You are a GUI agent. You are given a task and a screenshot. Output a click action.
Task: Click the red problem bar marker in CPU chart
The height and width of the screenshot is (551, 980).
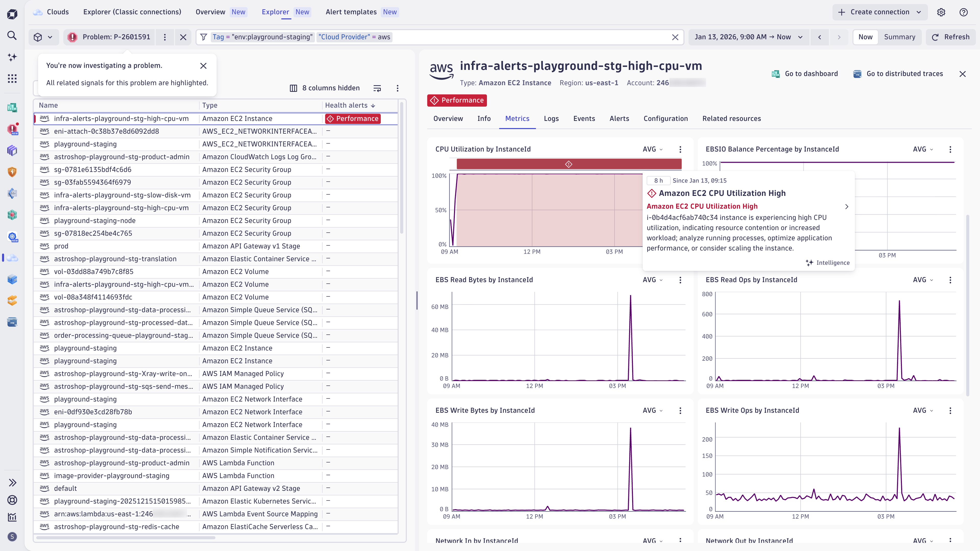click(568, 164)
